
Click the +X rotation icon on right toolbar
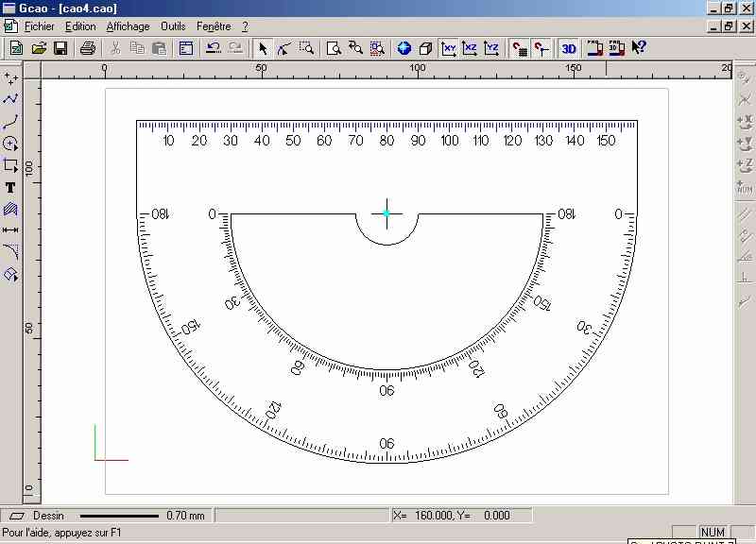(x=745, y=122)
